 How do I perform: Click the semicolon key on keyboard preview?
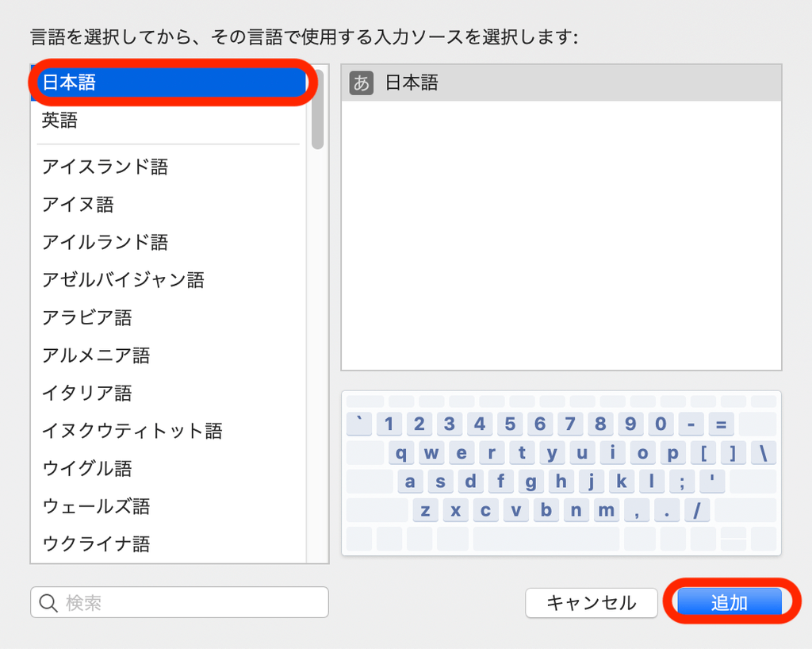tap(681, 481)
